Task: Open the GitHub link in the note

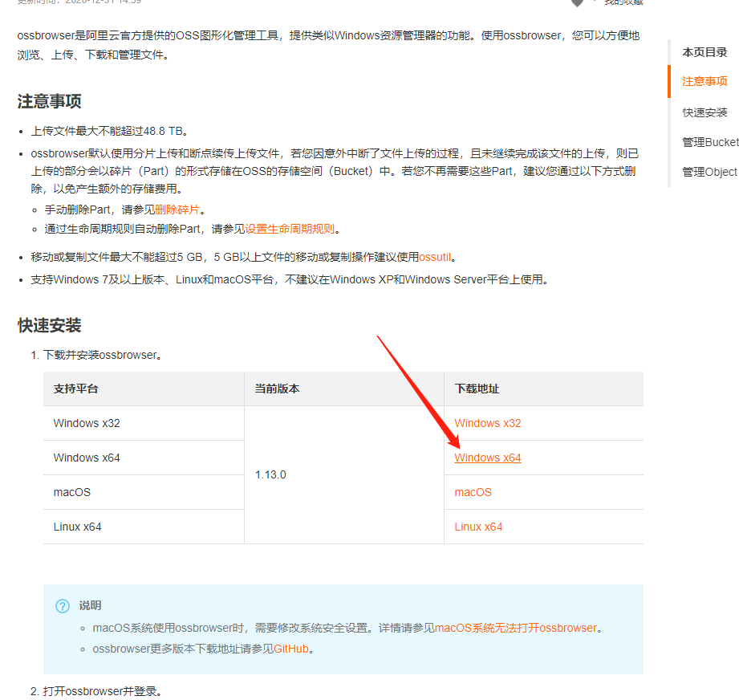Action: pos(290,649)
